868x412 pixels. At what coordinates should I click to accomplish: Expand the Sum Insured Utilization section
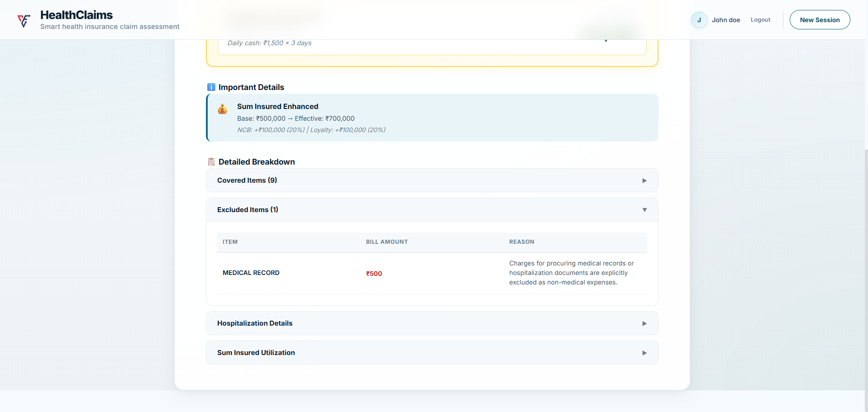432,353
